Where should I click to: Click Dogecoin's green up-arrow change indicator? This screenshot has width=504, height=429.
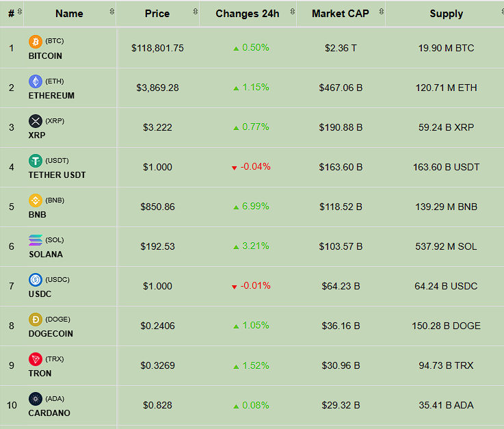[236, 326]
